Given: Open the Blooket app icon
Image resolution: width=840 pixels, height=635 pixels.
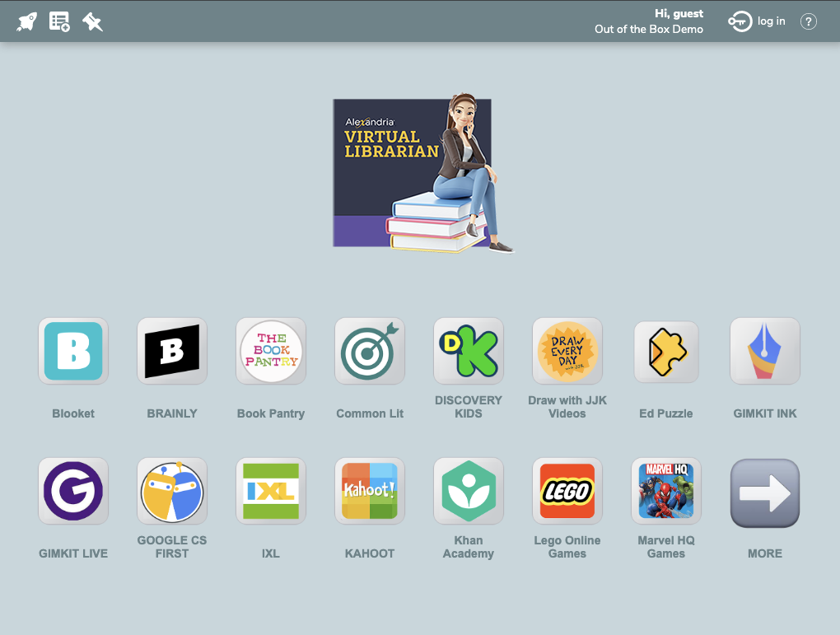Looking at the screenshot, I should pyautogui.click(x=73, y=351).
